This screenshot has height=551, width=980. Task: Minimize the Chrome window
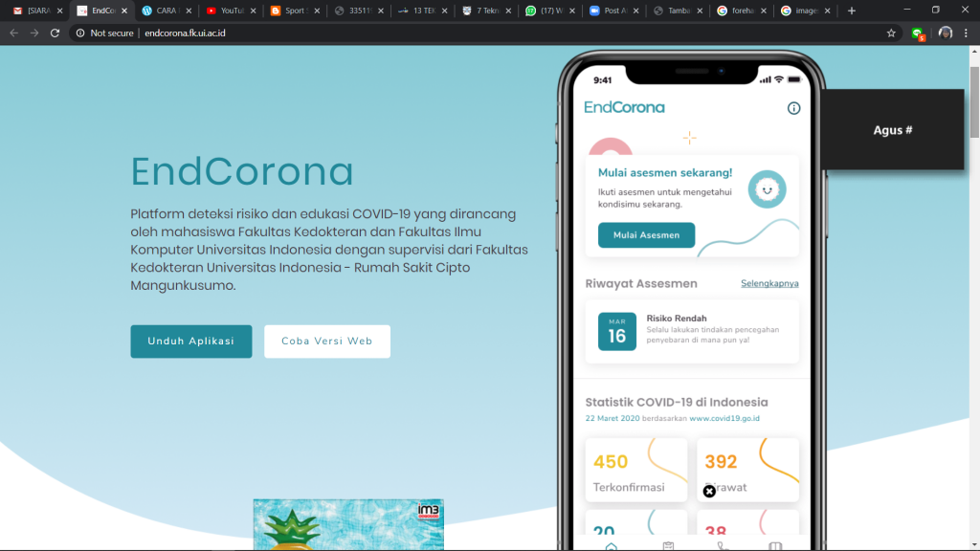907,10
